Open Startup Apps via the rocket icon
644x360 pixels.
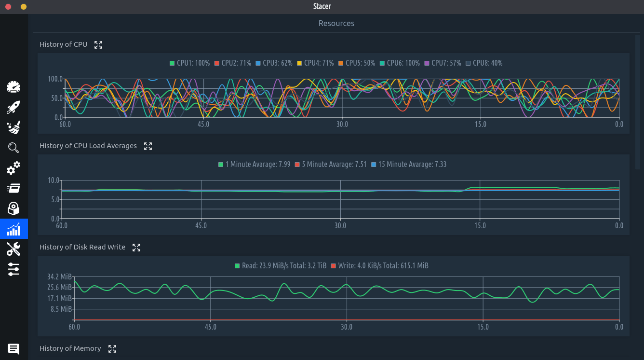pos(13,108)
